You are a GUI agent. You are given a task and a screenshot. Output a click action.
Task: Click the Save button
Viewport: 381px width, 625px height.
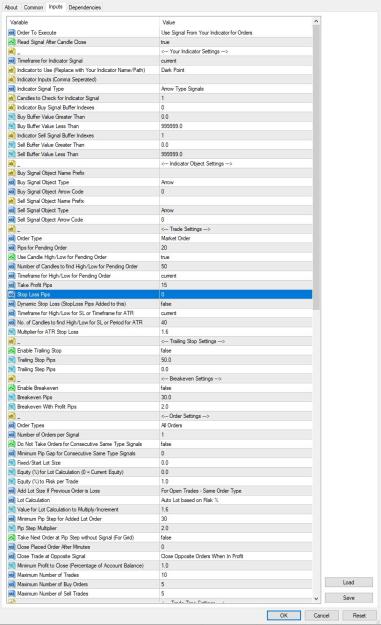349,597
